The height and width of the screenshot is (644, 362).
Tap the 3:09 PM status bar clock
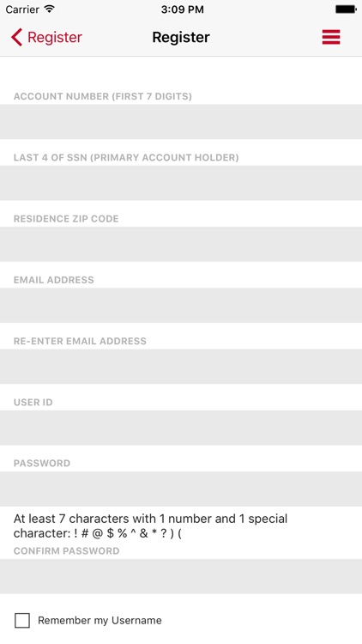click(x=182, y=9)
